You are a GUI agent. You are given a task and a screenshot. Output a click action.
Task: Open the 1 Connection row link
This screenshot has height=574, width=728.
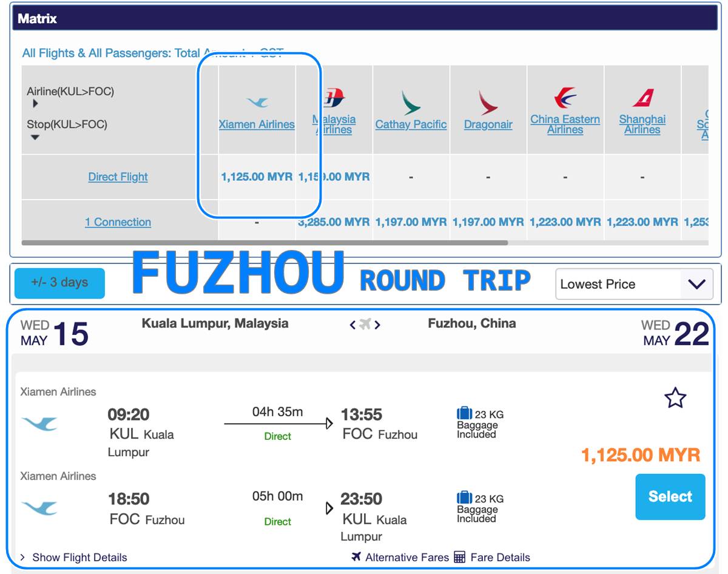click(118, 222)
